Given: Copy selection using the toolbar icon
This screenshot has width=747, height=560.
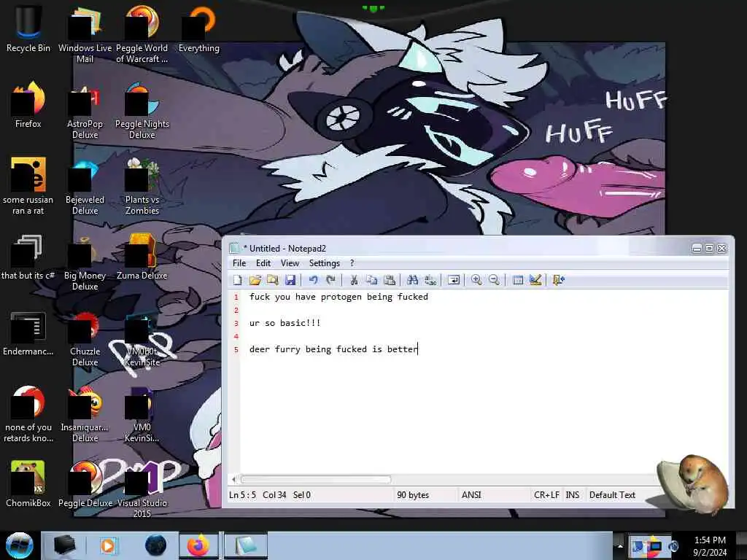Looking at the screenshot, I should [371, 280].
